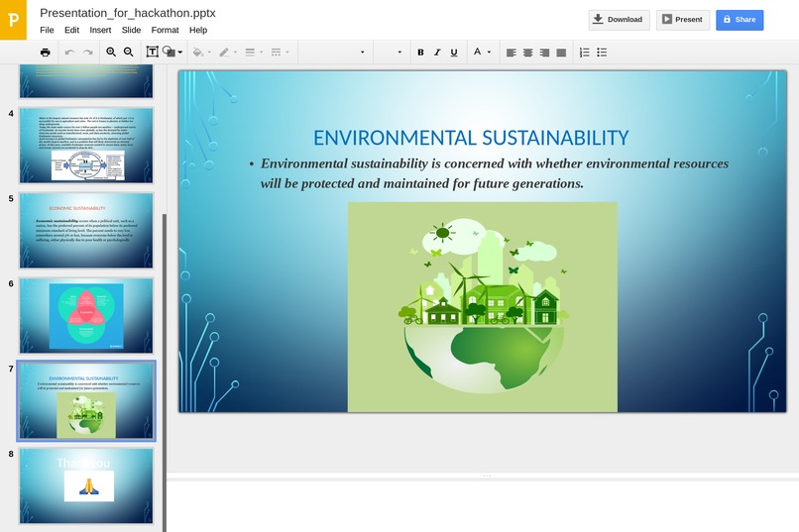Click the slide panel vertical scrollbar
799x532 pixels.
[x=165, y=372]
